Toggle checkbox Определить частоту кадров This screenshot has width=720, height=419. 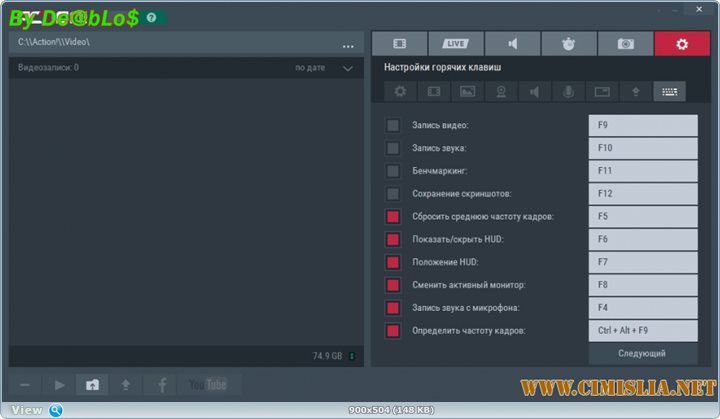[393, 330]
